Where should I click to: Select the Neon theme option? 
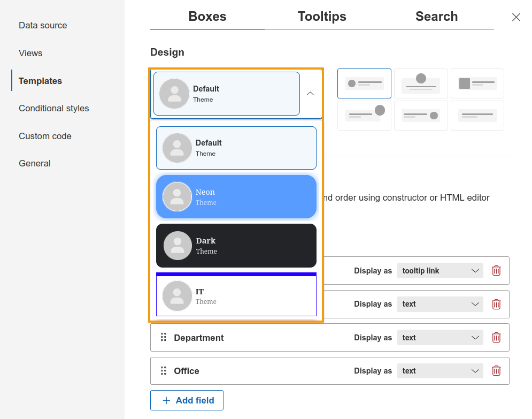pos(236,196)
